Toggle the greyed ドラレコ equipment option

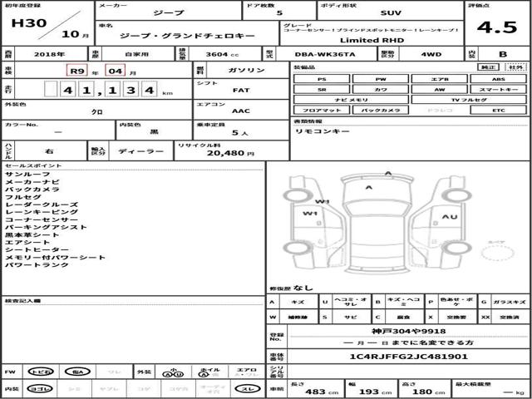[x=440, y=111]
